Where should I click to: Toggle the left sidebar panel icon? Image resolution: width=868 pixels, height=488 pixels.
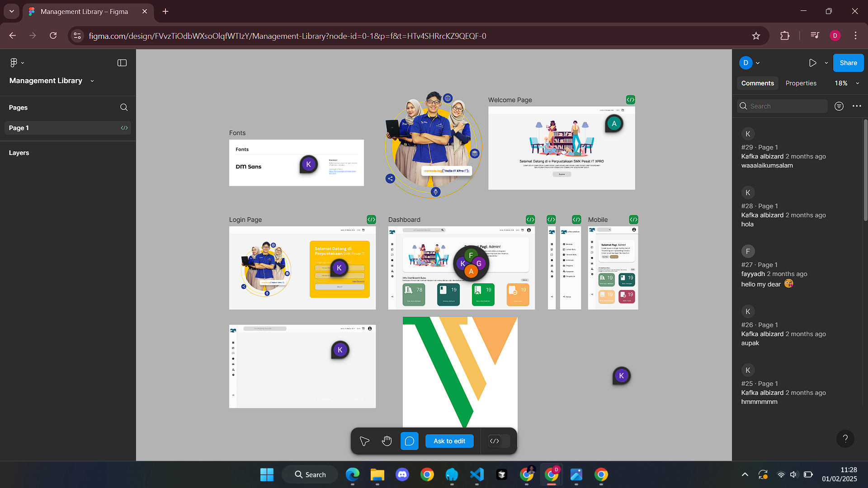pyautogui.click(x=122, y=63)
